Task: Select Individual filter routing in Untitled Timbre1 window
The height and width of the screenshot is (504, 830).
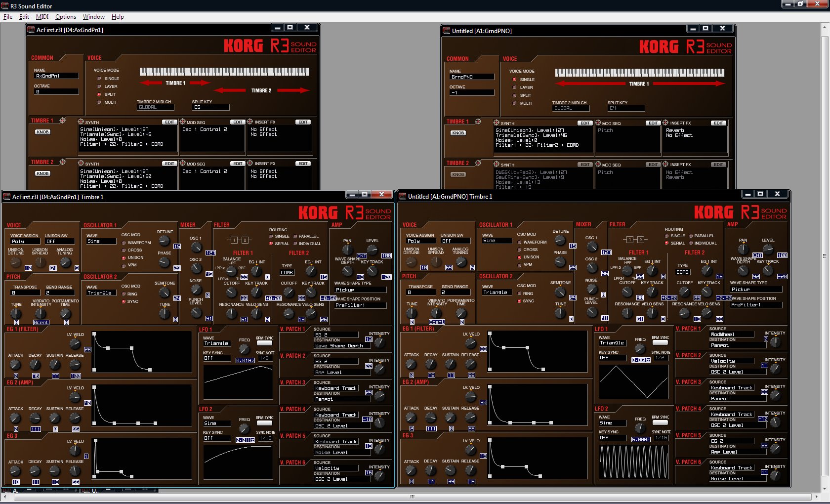Action: click(x=691, y=243)
